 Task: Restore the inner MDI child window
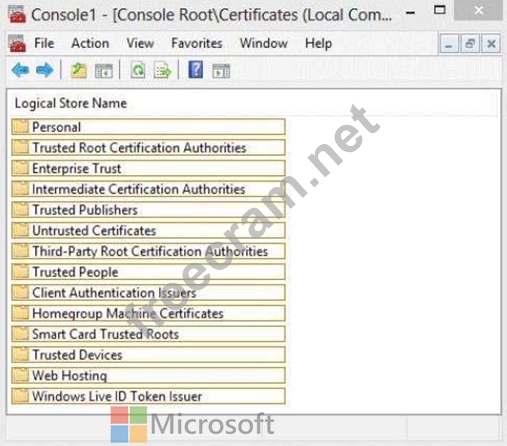[x=470, y=44]
